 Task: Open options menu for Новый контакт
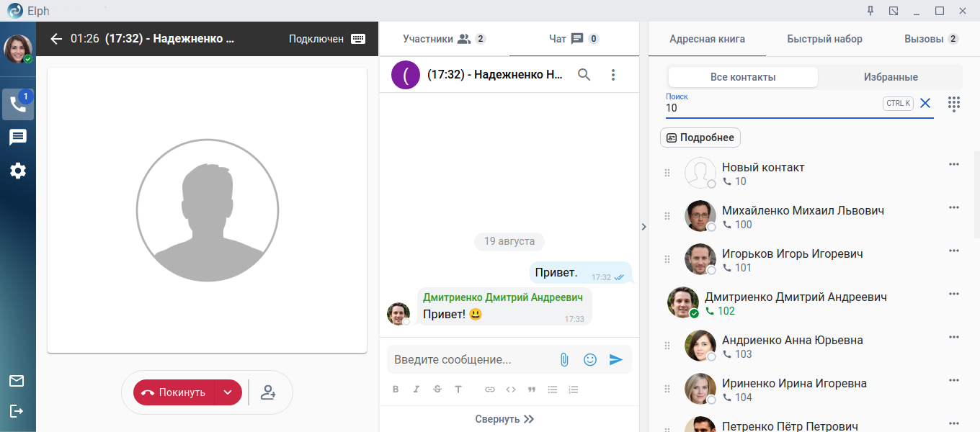pos(954,164)
